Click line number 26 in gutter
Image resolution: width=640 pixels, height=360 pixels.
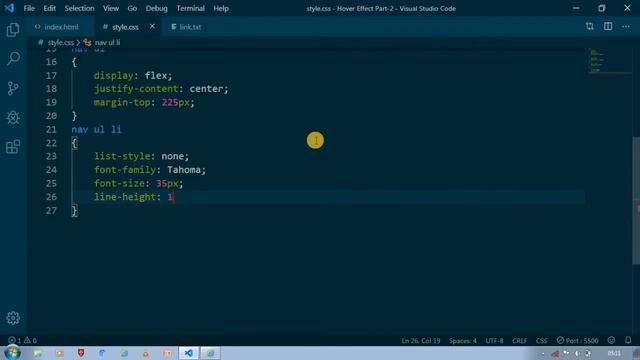[51, 197]
